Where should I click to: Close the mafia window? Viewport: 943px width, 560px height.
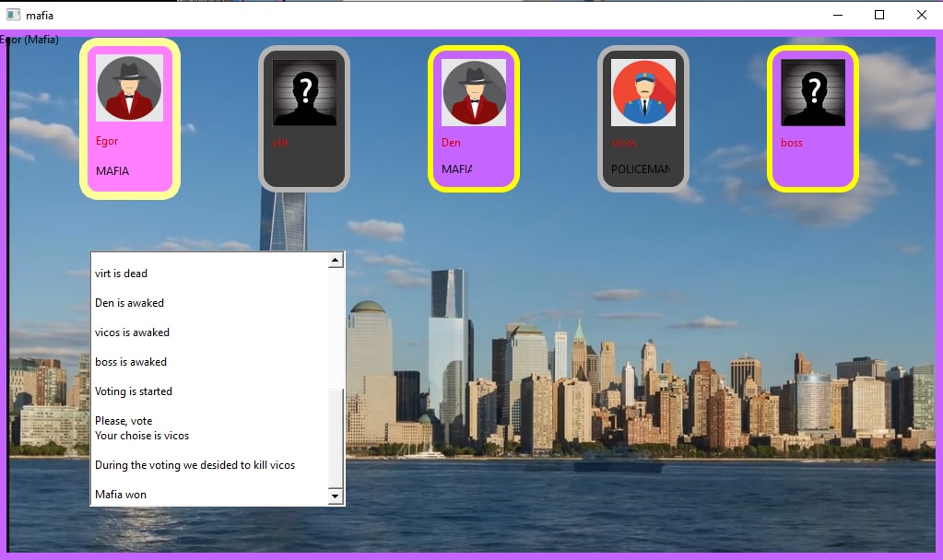pos(922,15)
